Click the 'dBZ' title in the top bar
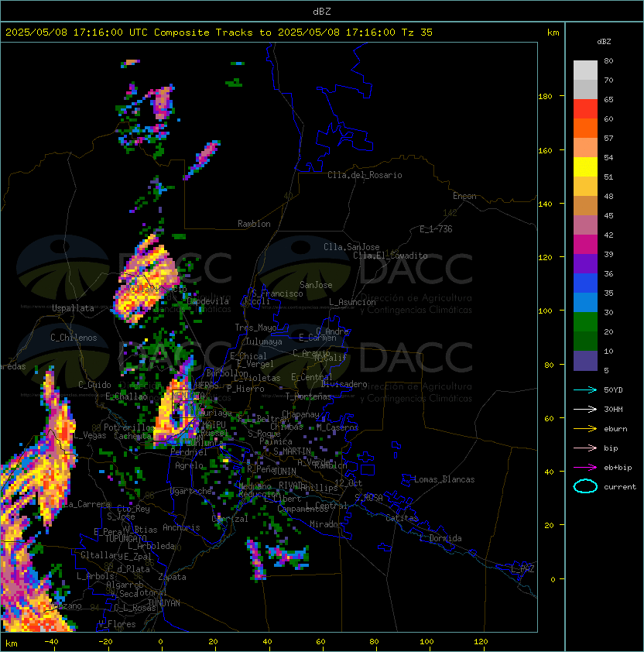This screenshot has height=652, width=644. pyautogui.click(x=322, y=12)
